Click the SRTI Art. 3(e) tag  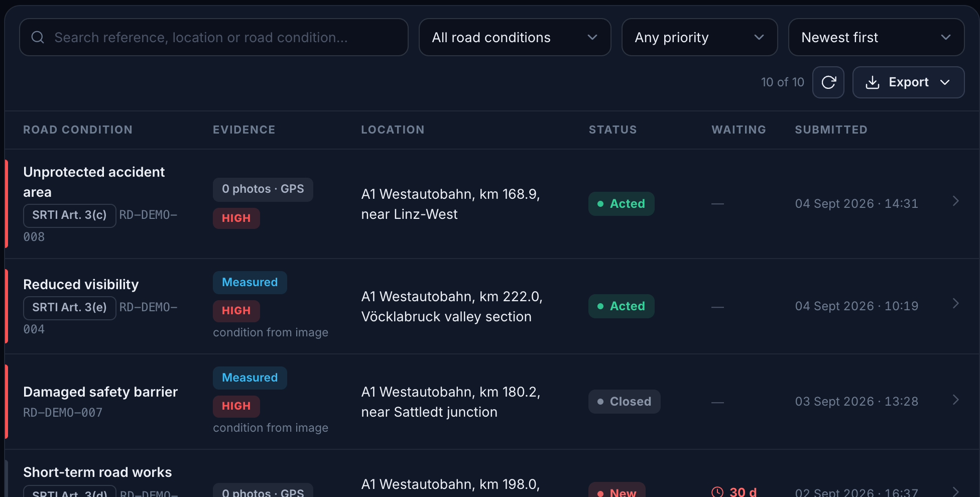click(x=70, y=308)
